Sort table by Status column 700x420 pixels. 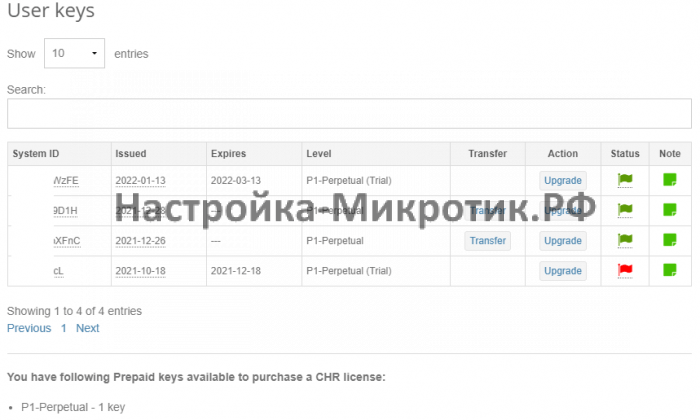[625, 154]
